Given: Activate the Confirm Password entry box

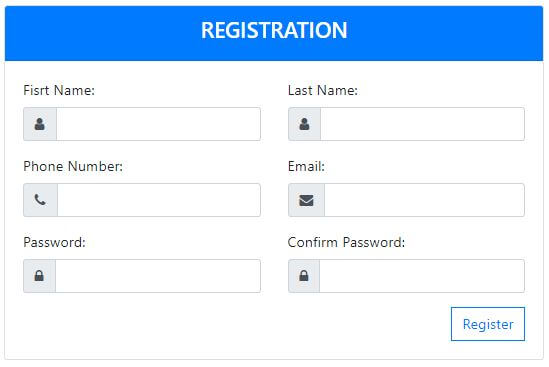Looking at the screenshot, I should point(422,276).
